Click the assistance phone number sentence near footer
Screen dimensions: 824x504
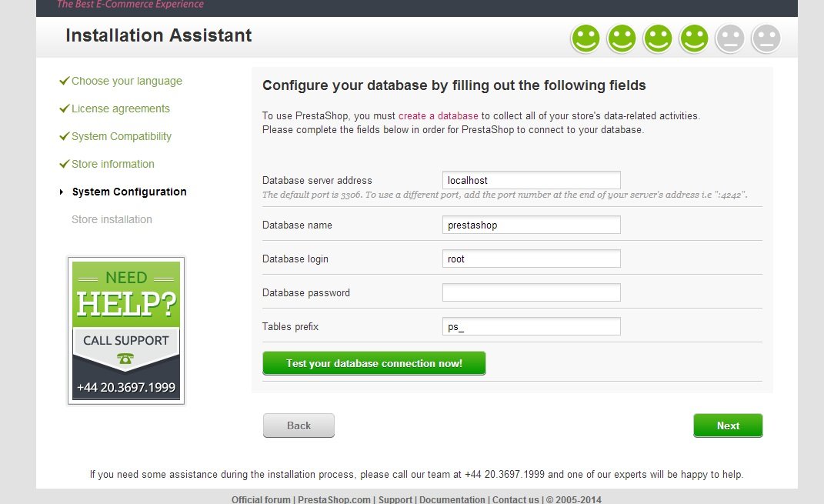coord(416,475)
